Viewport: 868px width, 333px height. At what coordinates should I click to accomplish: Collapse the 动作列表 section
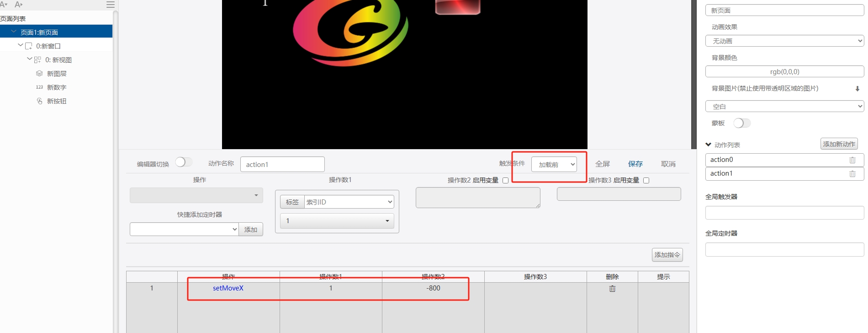(709, 145)
